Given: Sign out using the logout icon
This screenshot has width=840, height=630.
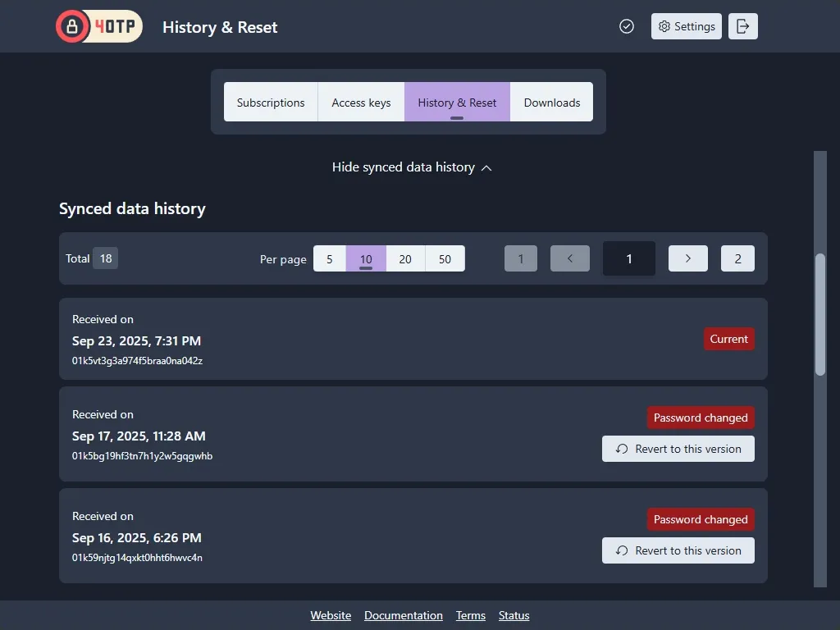Looking at the screenshot, I should pyautogui.click(x=742, y=26).
